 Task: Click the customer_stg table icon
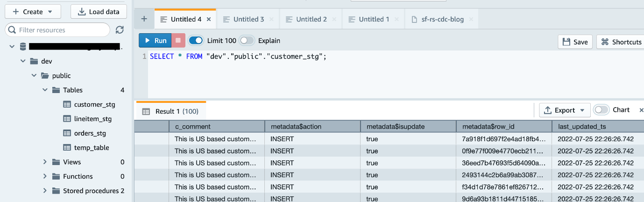pyautogui.click(x=67, y=104)
